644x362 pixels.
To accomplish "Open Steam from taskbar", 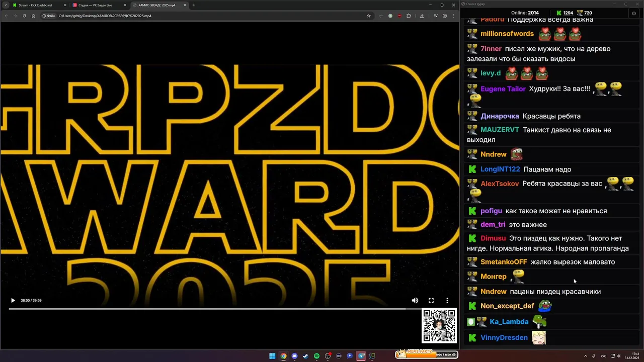I will 305,356.
